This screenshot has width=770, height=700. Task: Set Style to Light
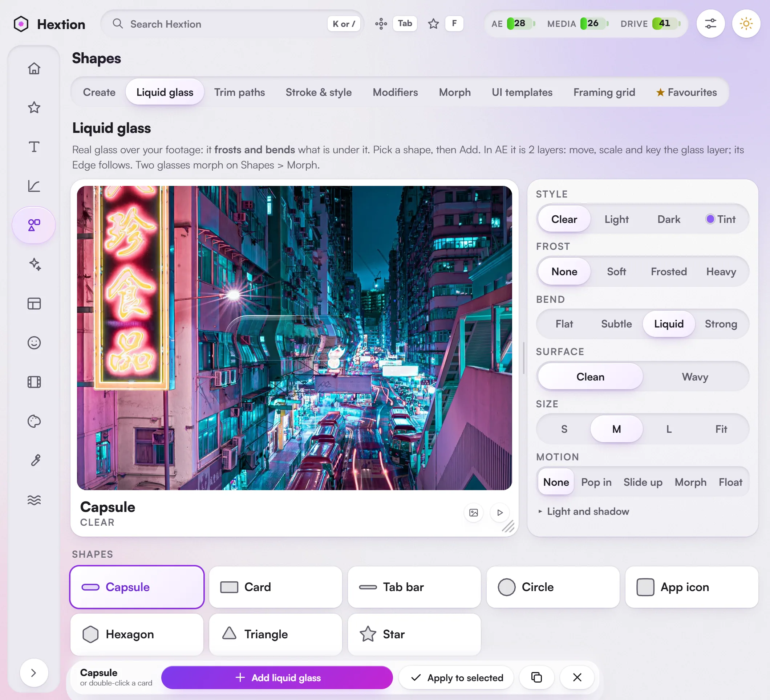coord(616,219)
